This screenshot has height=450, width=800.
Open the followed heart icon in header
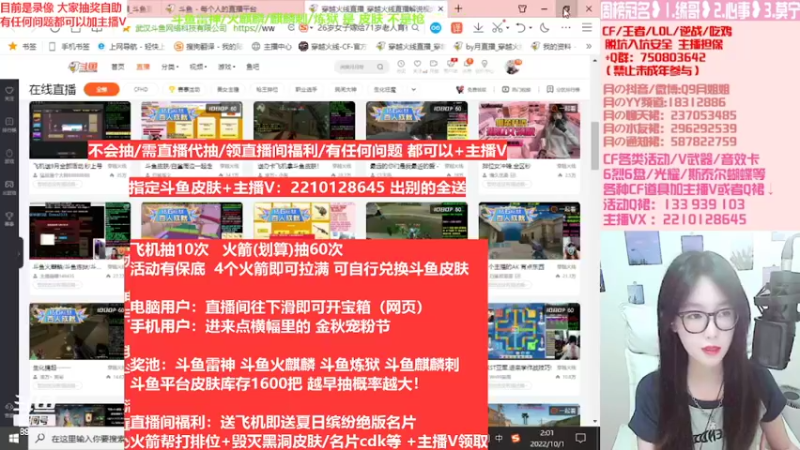[417, 65]
